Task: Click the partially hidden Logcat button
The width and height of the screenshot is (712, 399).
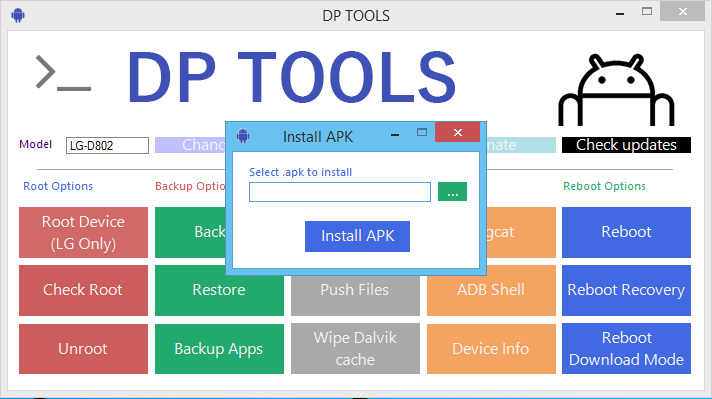Action: tap(521, 232)
